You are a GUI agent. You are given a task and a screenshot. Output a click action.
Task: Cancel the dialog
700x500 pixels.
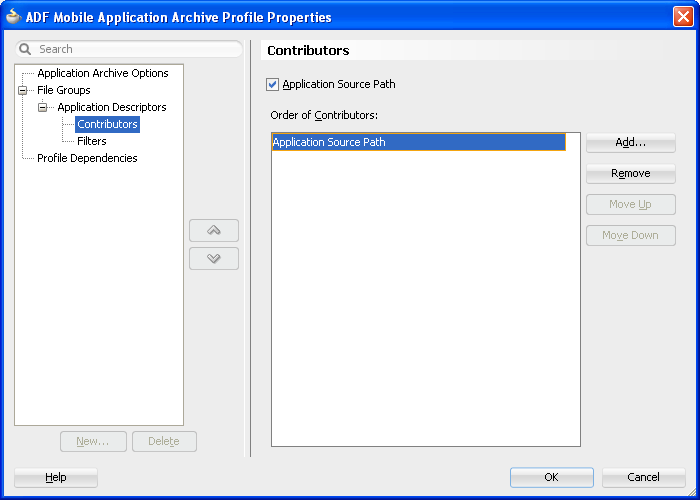pos(643,477)
